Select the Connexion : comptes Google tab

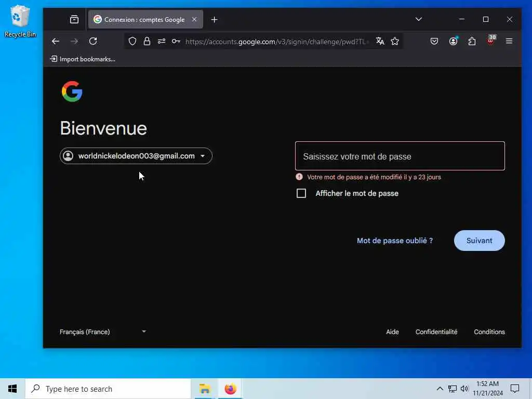(145, 19)
